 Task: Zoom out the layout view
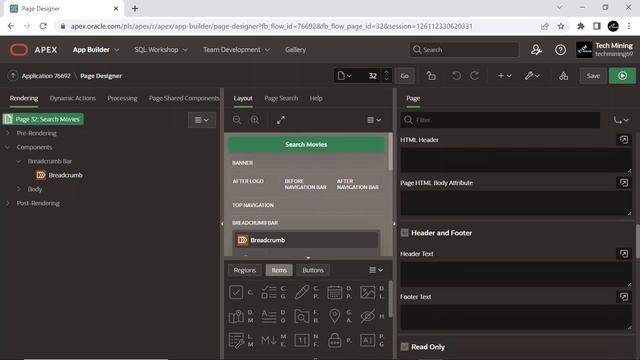pos(237,120)
